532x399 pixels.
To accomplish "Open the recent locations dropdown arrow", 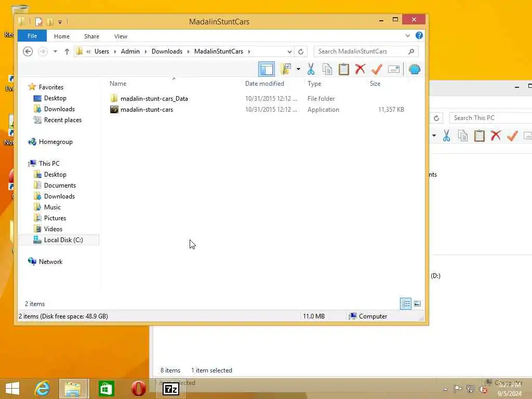I will tap(55, 51).
